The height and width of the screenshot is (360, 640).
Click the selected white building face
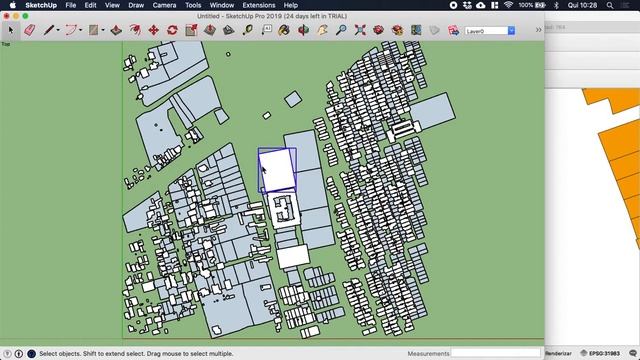click(x=278, y=171)
